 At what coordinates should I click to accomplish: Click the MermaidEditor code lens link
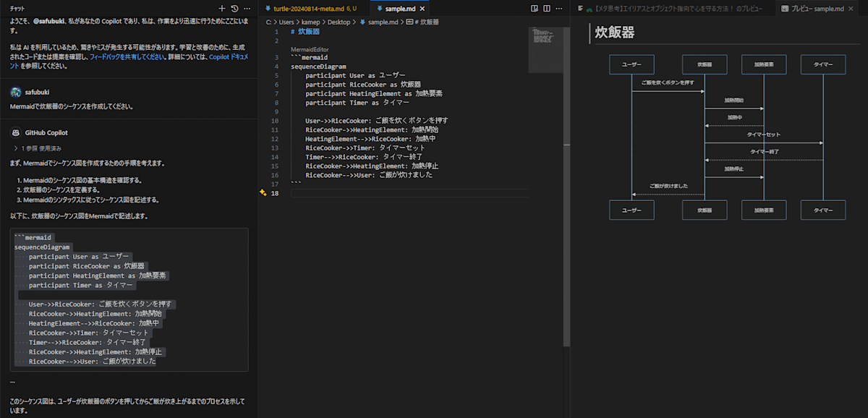tap(309, 49)
